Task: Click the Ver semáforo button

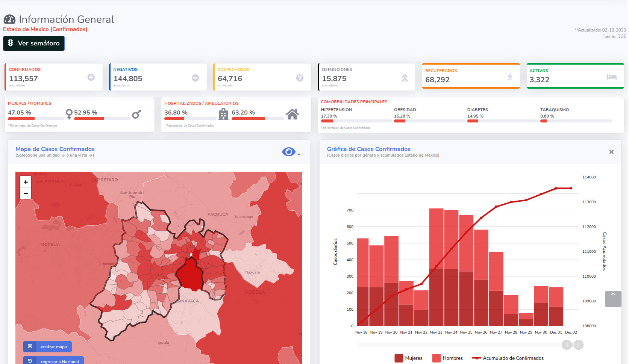Action: 34,43
